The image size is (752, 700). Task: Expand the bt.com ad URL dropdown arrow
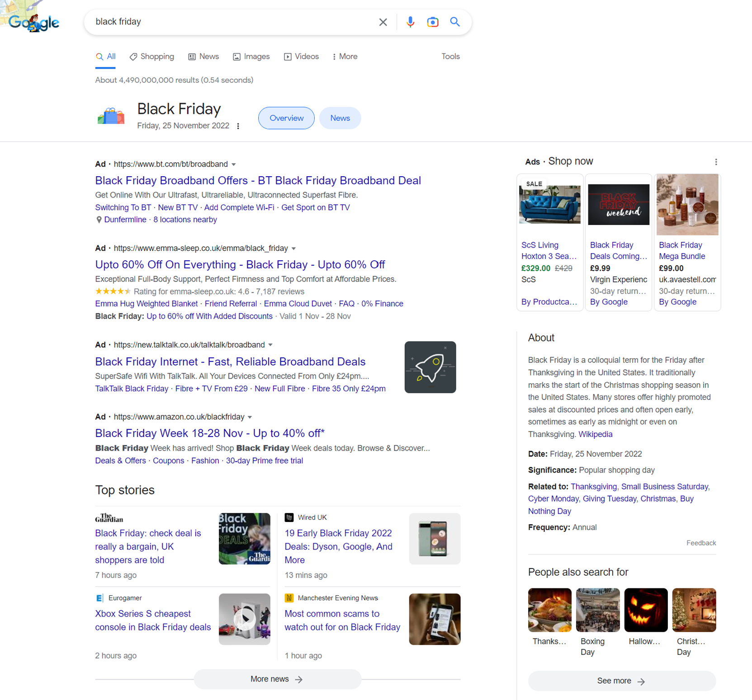[x=234, y=164]
